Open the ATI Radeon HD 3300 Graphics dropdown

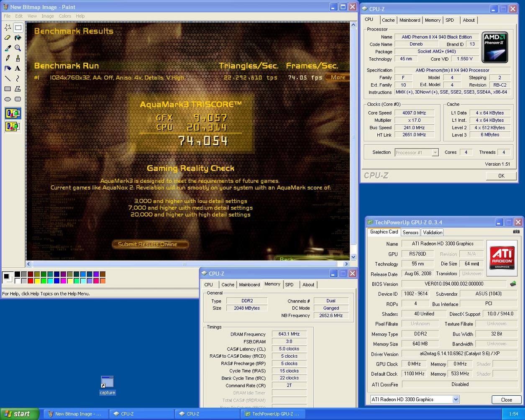pyautogui.click(x=456, y=400)
